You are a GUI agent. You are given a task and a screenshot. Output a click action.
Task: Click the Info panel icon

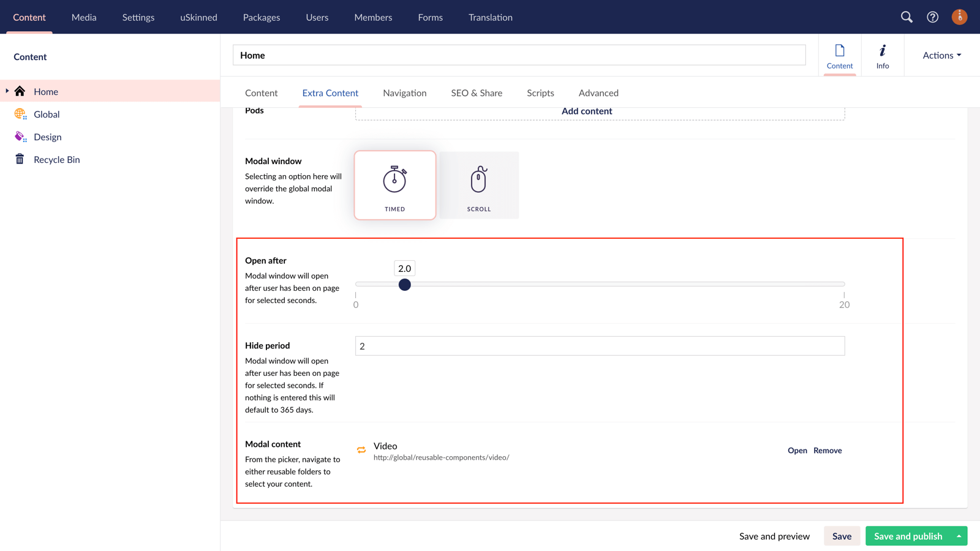[882, 55]
